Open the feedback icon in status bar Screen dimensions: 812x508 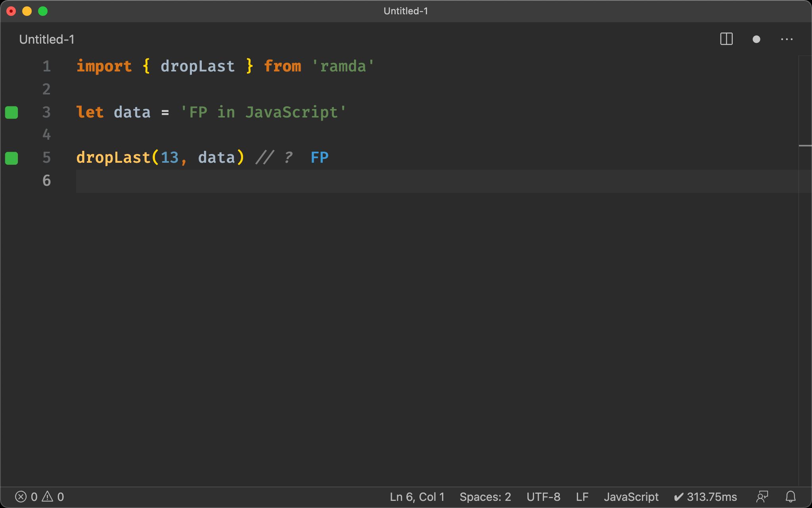click(x=762, y=497)
